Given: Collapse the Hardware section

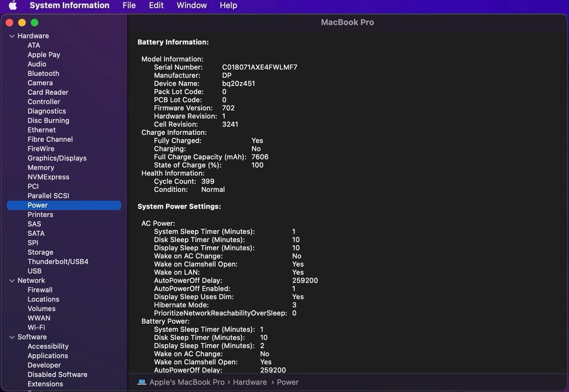Looking at the screenshot, I should coord(12,36).
